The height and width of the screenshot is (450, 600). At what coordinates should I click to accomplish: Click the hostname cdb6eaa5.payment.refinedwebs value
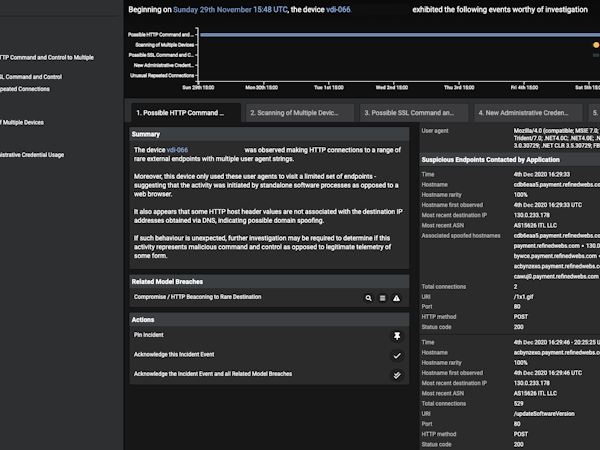pos(557,184)
